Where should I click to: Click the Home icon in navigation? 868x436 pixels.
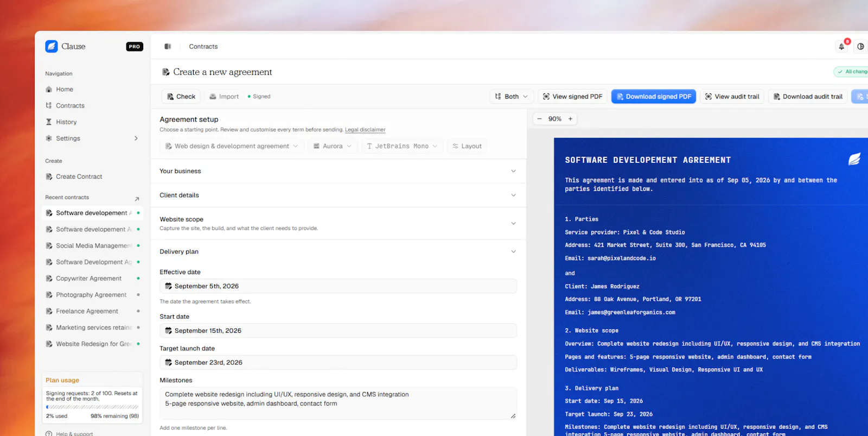pyautogui.click(x=49, y=90)
